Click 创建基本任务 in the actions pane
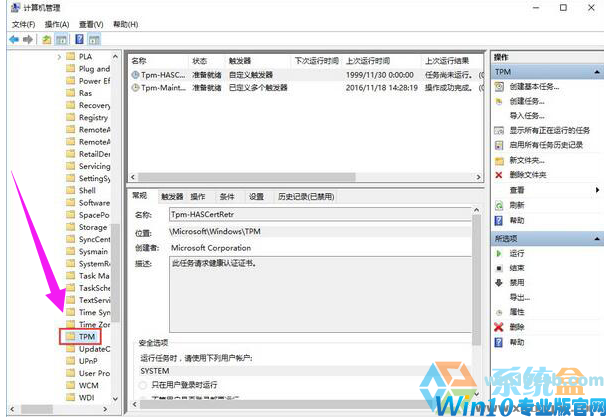 tap(534, 87)
